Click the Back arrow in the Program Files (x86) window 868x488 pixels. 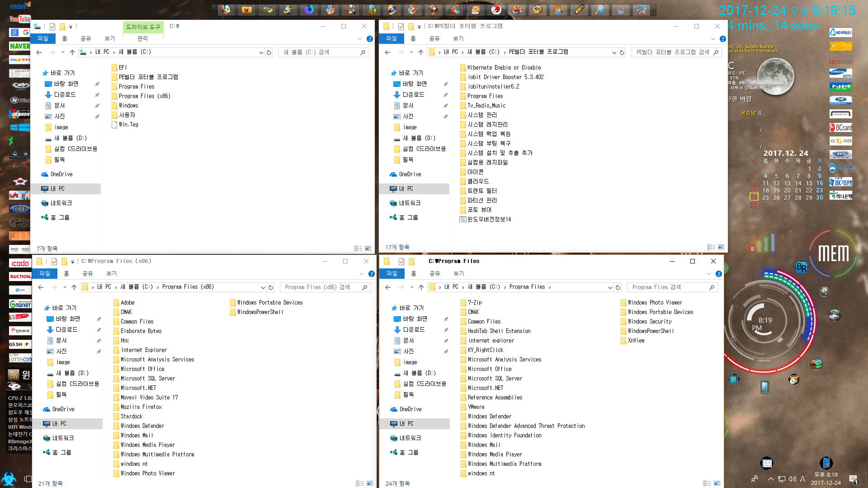(41, 287)
